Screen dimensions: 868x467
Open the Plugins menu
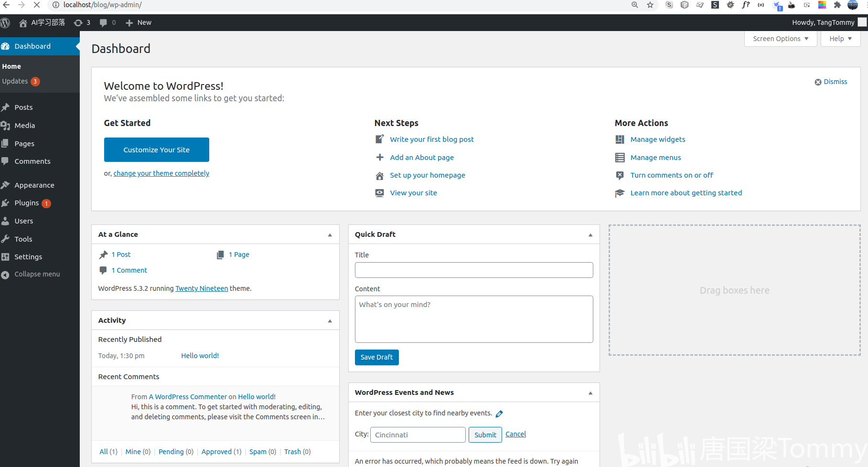[27, 203]
